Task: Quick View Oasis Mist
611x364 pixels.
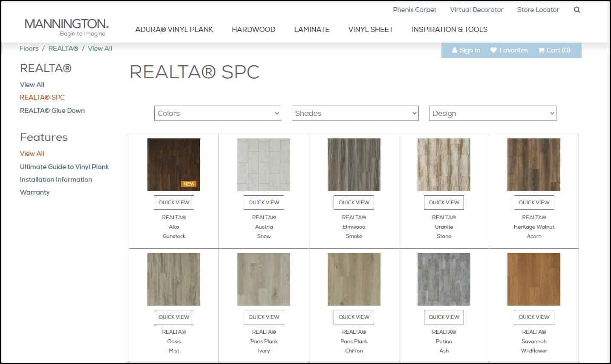Action: coord(174,317)
